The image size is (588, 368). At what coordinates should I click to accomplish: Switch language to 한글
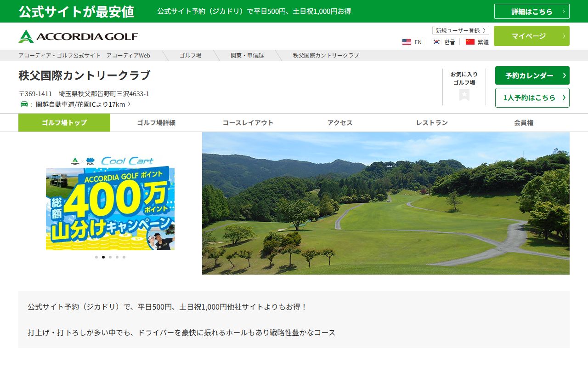[450, 42]
